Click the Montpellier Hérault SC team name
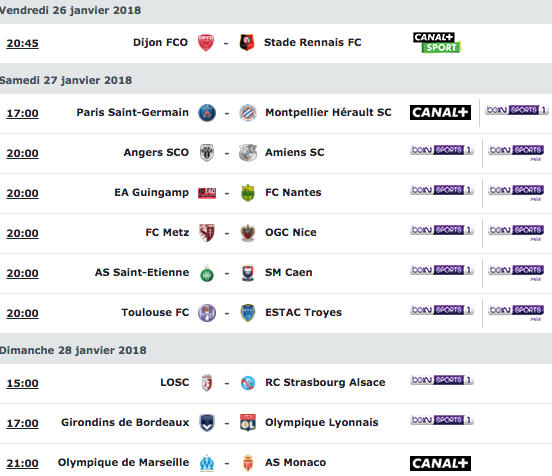This screenshot has width=552, height=476. 328,112
